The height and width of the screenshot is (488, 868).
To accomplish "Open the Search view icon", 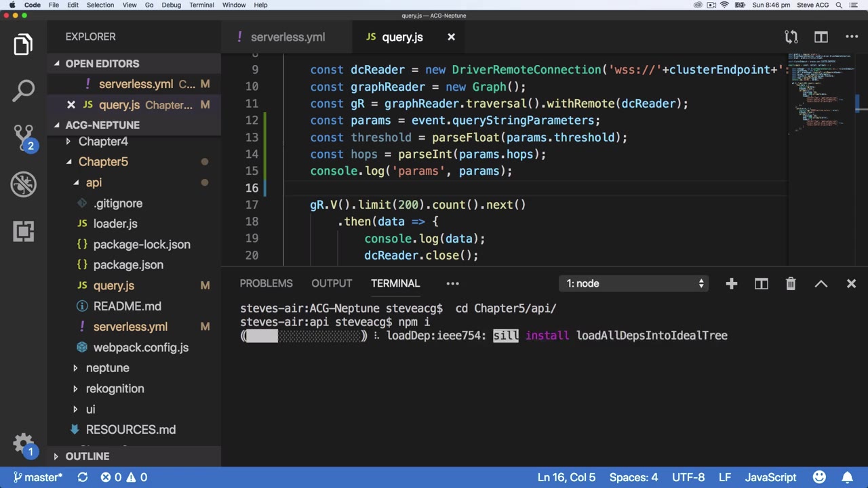I will (23, 91).
